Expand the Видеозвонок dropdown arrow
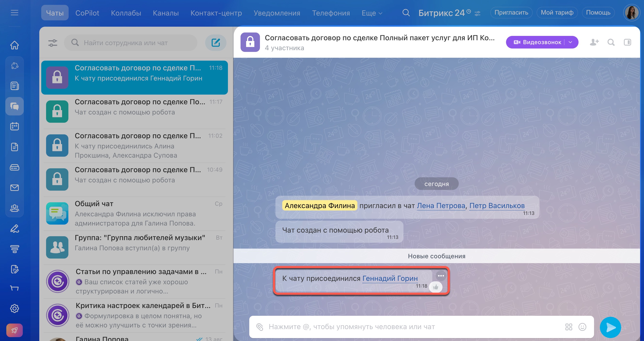The height and width of the screenshot is (341, 644). pos(571,42)
